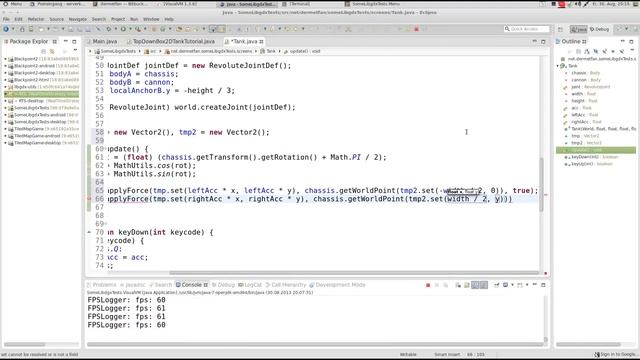Open the Project menu

[118, 19]
